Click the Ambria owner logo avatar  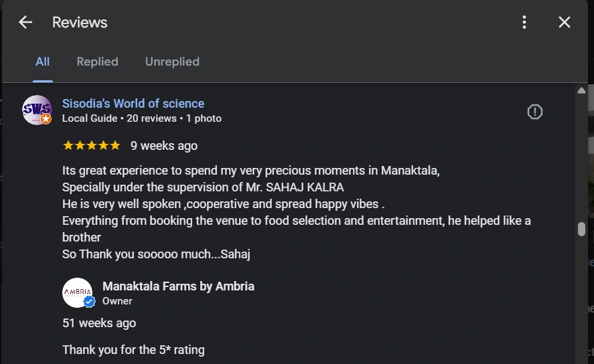click(x=77, y=292)
